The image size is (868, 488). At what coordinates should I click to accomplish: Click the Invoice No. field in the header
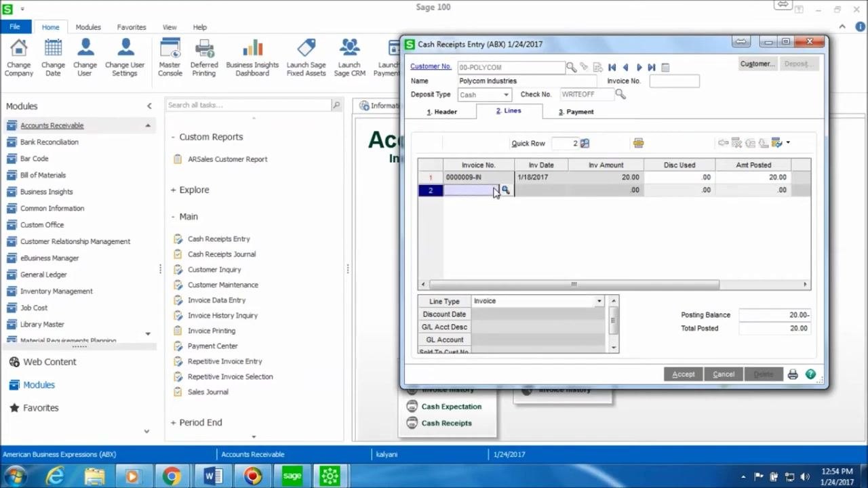coord(674,81)
